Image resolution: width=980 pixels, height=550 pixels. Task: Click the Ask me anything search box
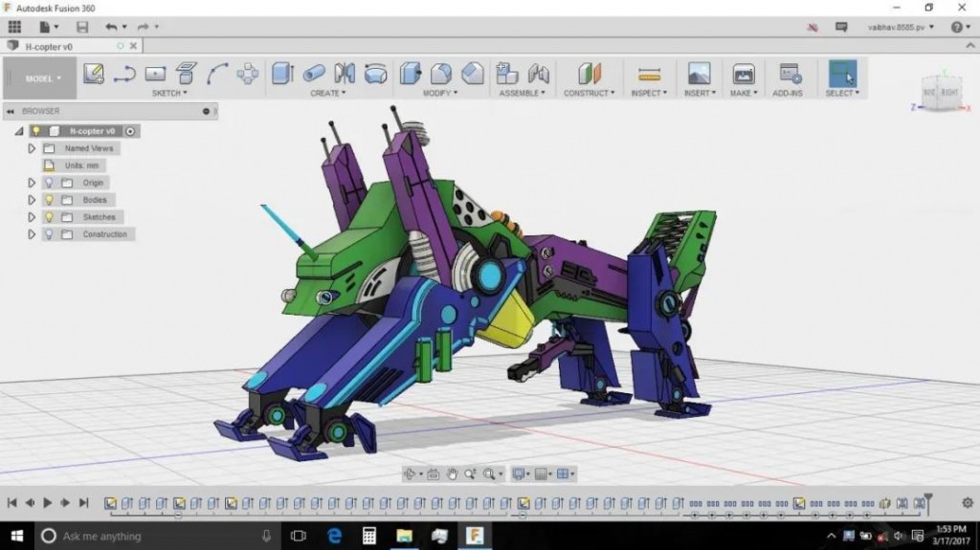158,536
